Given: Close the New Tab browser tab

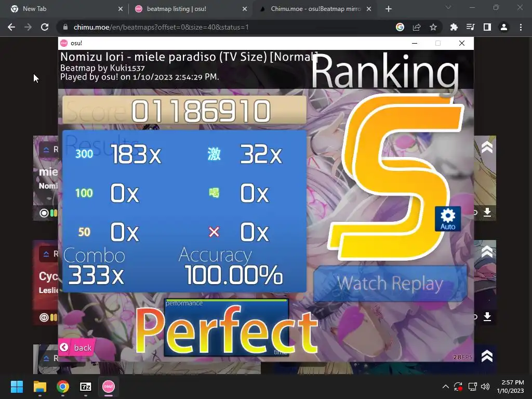Looking at the screenshot, I should 120,9.
